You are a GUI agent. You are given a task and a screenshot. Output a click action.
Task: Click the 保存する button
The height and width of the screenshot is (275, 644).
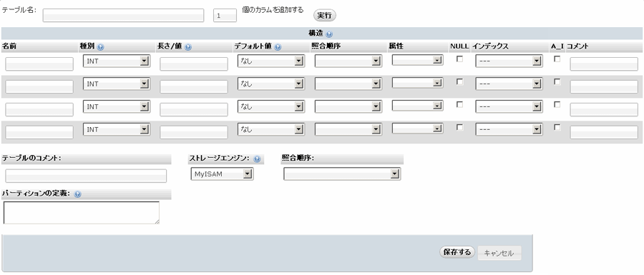(457, 252)
